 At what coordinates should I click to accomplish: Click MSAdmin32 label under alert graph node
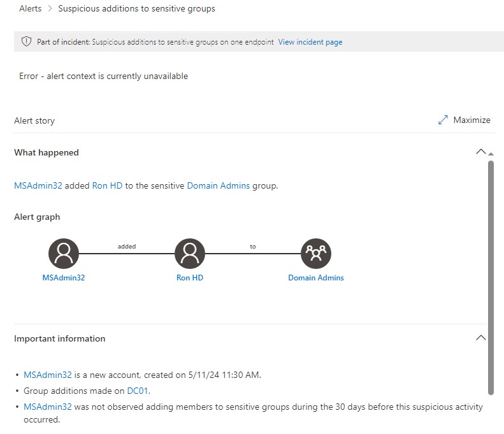click(63, 278)
